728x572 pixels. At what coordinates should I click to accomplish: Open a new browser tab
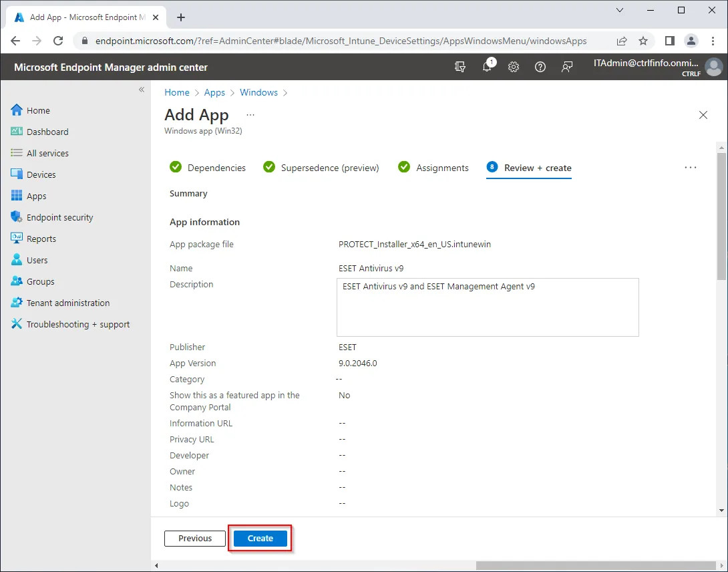click(181, 17)
